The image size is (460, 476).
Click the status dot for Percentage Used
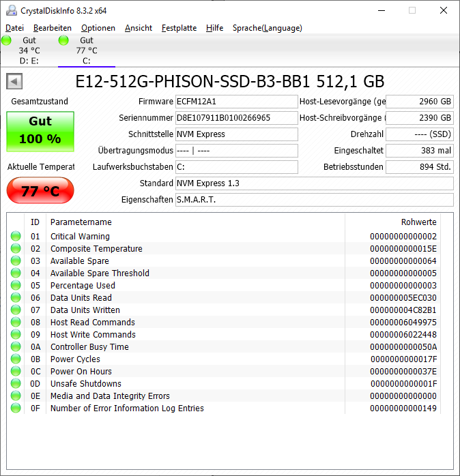(16, 285)
